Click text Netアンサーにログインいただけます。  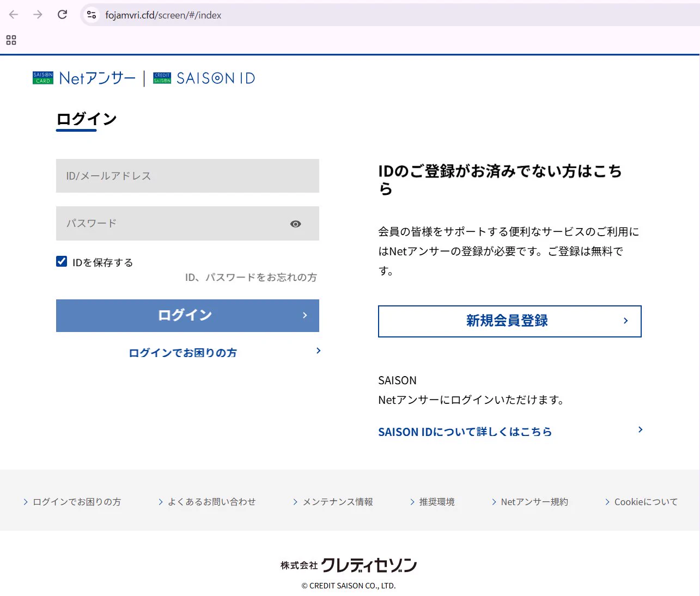(472, 400)
